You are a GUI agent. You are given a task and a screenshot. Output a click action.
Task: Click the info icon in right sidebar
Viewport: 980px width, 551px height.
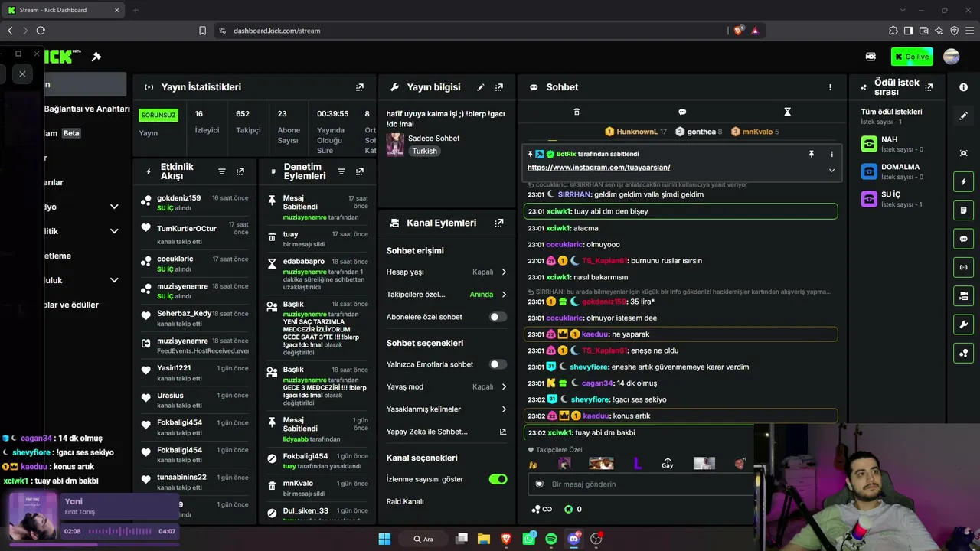point(963,87)
